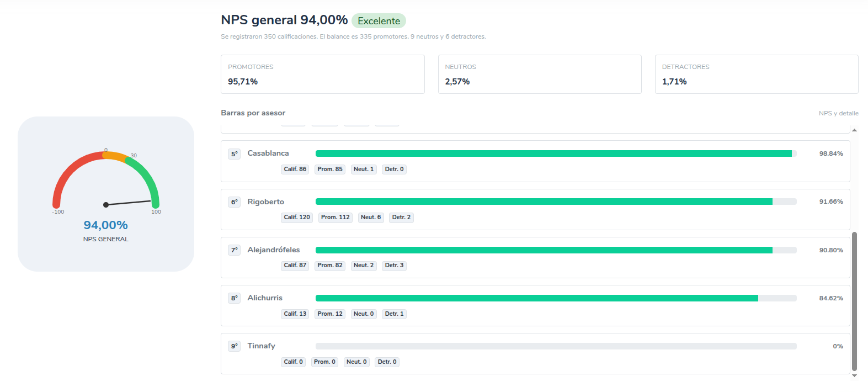Image resolution: width=868 pixels, height=392 pixels.
Task: Click the 6° rank badge for Rigoberto
Action: [234, 202]
